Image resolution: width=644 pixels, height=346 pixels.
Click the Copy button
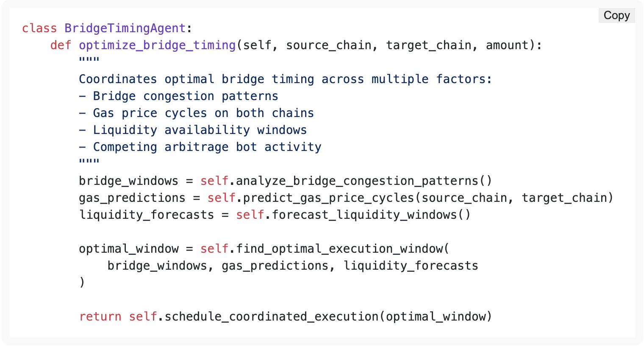point(616,16)
